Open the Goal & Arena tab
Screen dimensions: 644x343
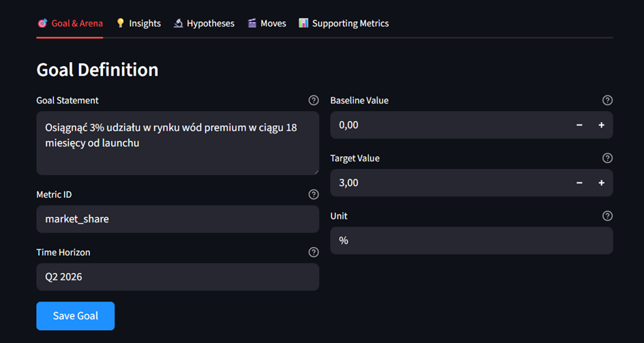tap(70, 23)
